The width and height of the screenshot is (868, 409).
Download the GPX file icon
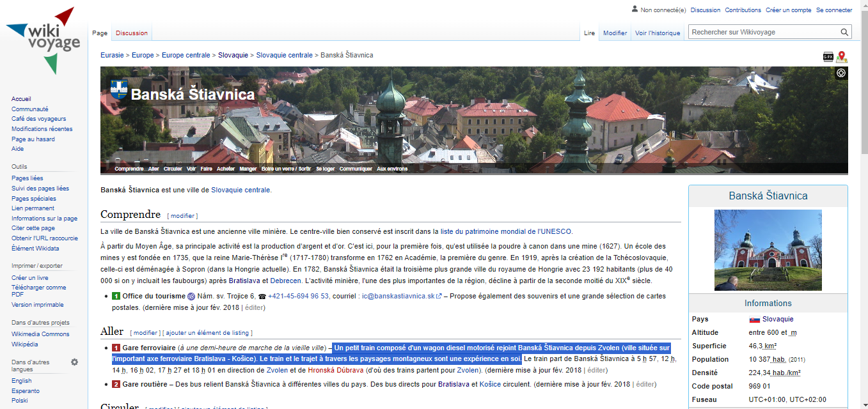pyautogui.click(x=828, y=56)
